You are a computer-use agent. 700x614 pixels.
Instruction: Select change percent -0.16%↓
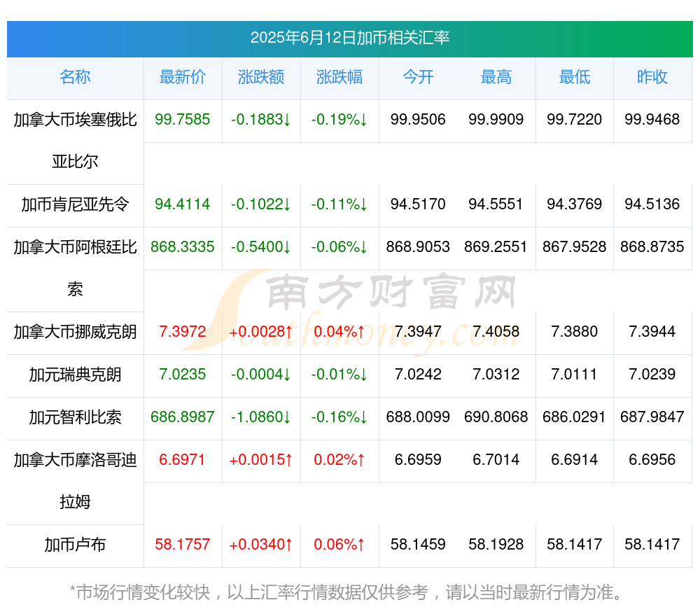339,417
